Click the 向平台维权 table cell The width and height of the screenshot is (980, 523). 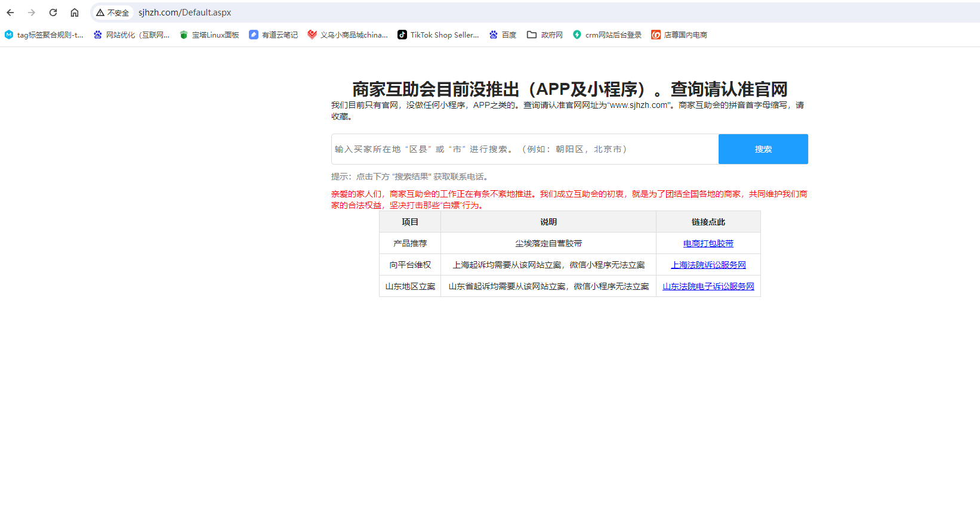(x=410, y=265)
